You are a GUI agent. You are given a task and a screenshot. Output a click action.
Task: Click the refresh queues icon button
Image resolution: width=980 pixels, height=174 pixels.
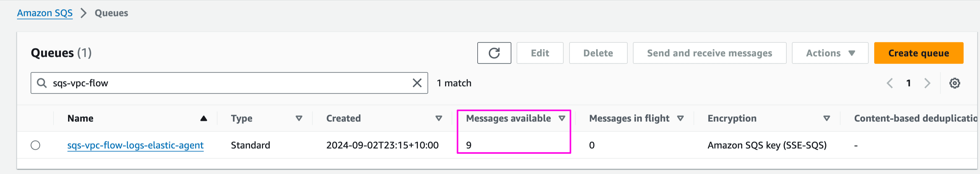[x=494, y=53]
